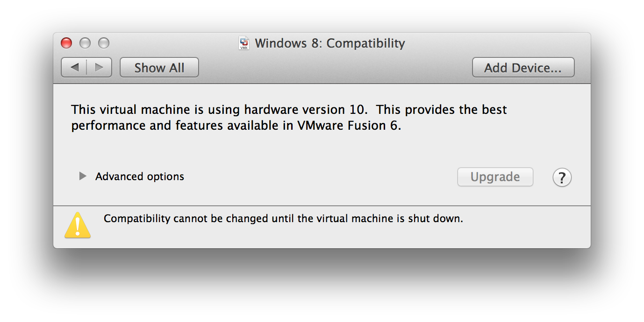Click the zoom traffic-light button on the right

103,43
